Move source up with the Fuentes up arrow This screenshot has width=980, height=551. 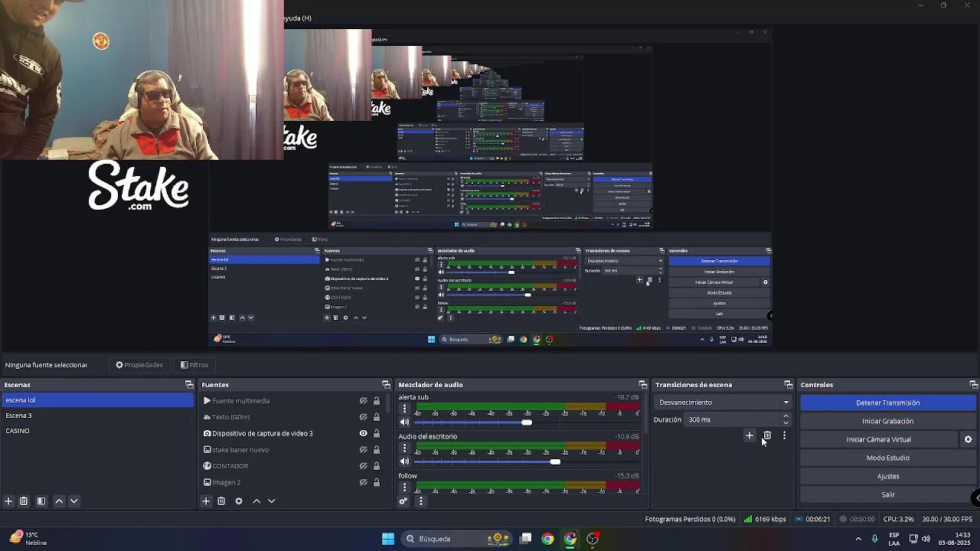pos(256,501)
